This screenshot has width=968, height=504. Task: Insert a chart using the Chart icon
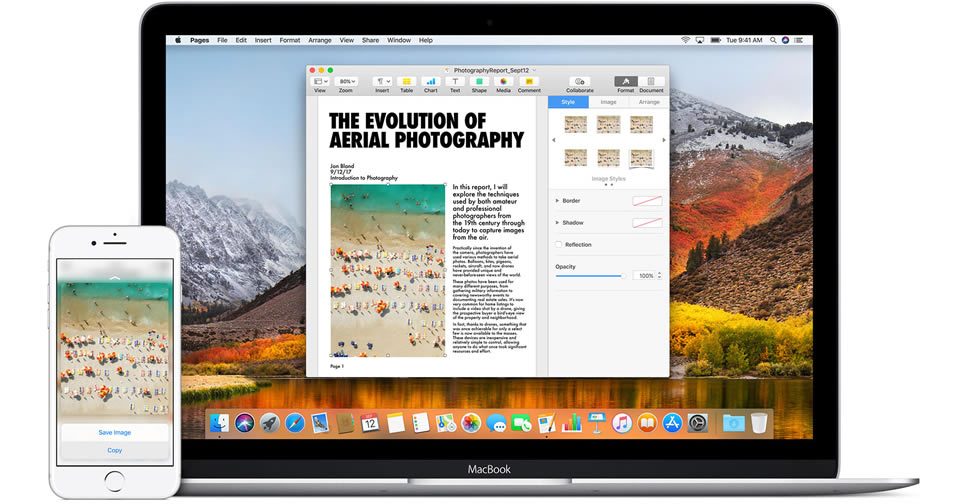[430, 82]
